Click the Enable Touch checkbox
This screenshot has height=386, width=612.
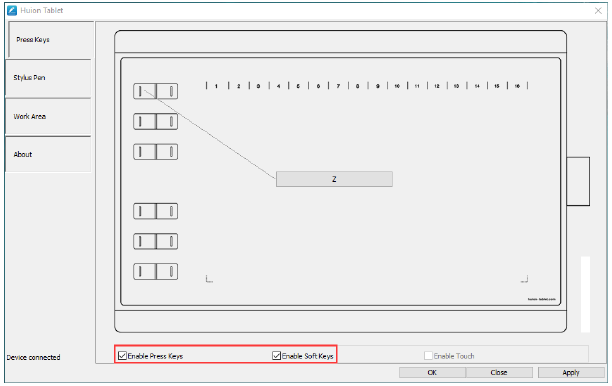[x=428, y=356]
